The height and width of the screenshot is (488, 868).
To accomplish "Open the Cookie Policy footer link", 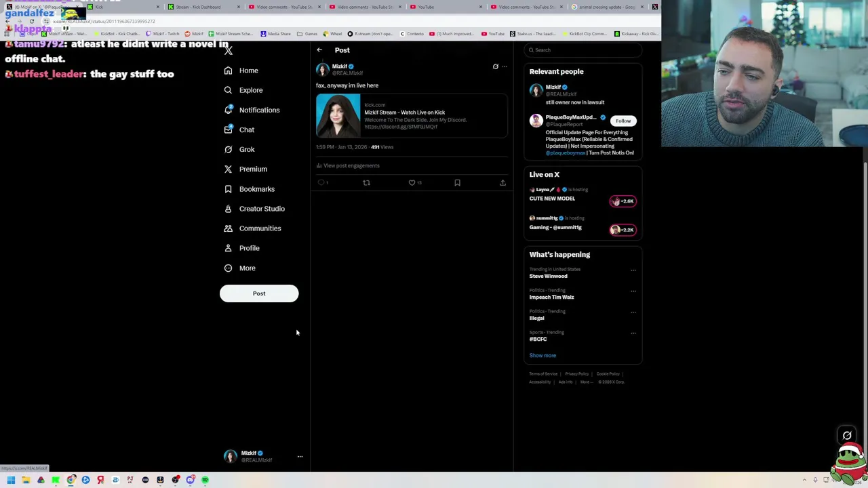I will click(608, 373).
